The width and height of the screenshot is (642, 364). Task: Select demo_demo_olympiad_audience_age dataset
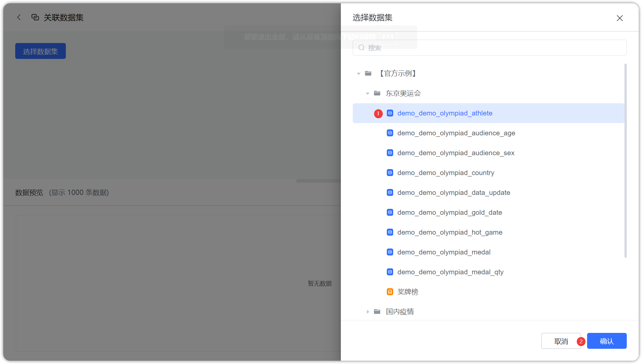coord(488,133)
